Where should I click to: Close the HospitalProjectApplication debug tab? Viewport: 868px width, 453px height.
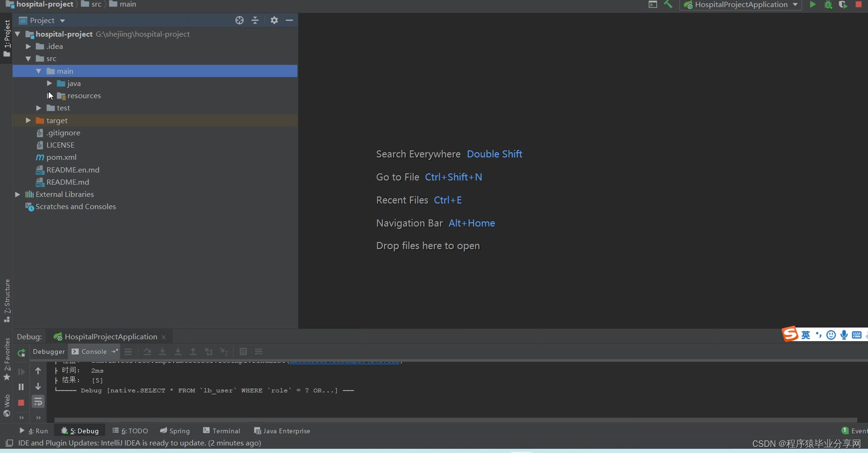point(163,337)
